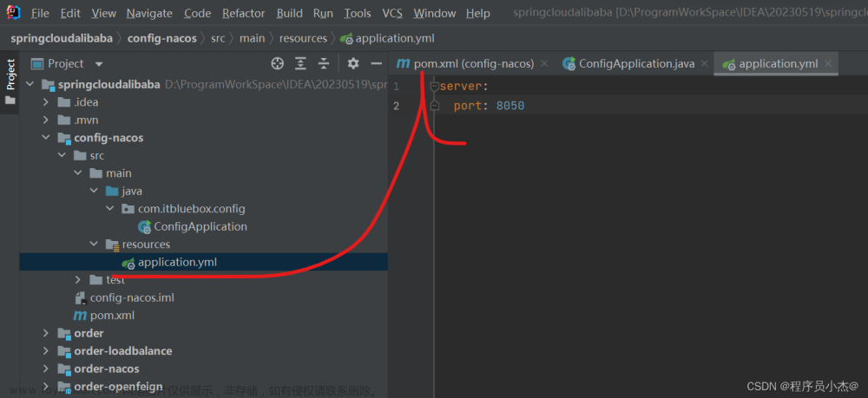
Task: Click the Spring icon on application.yml tab
Action: coord(728,64)
